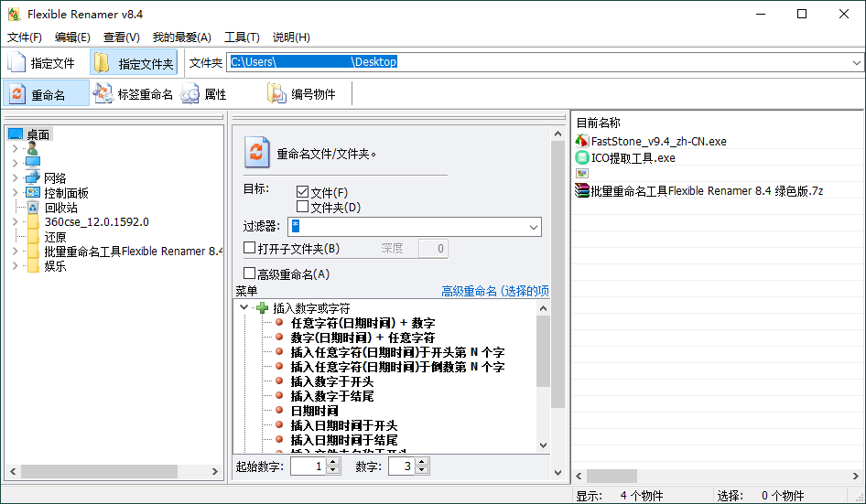Screen dimensions: 866x504
Task: Select FastStone_v9.4_zh-CN.exe file in list
Action: (658, 142)
